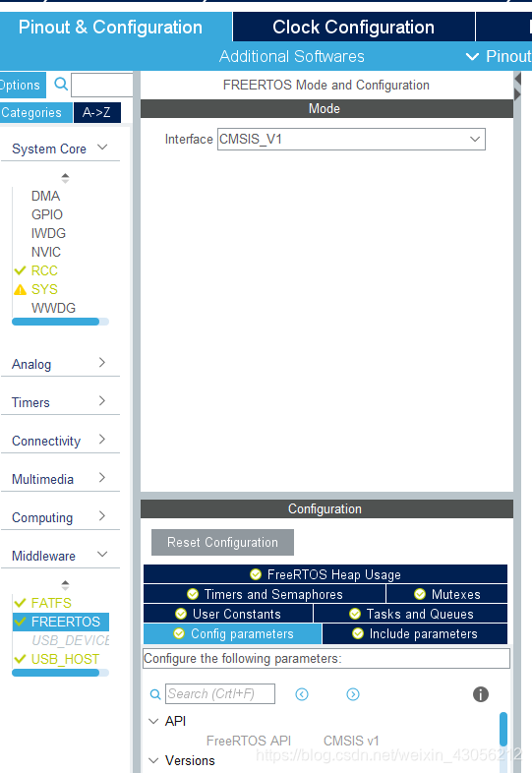Select FATFS middleware

pos(51,603)
